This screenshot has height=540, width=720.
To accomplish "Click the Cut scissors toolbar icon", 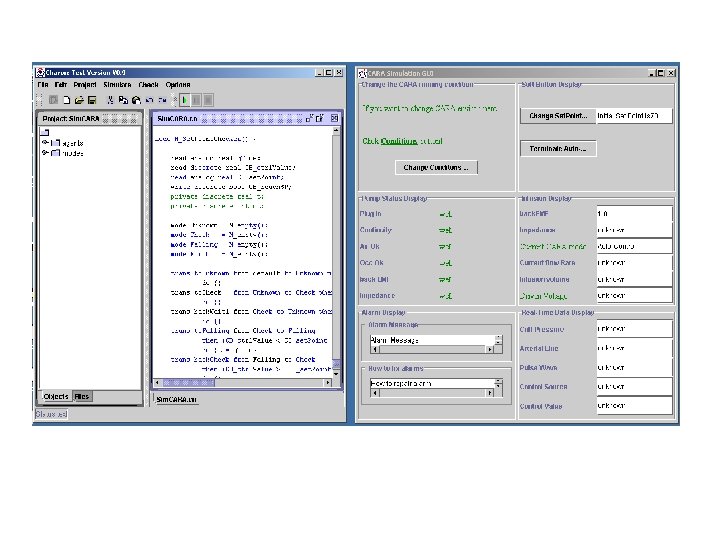I will [x=110, y=100].
